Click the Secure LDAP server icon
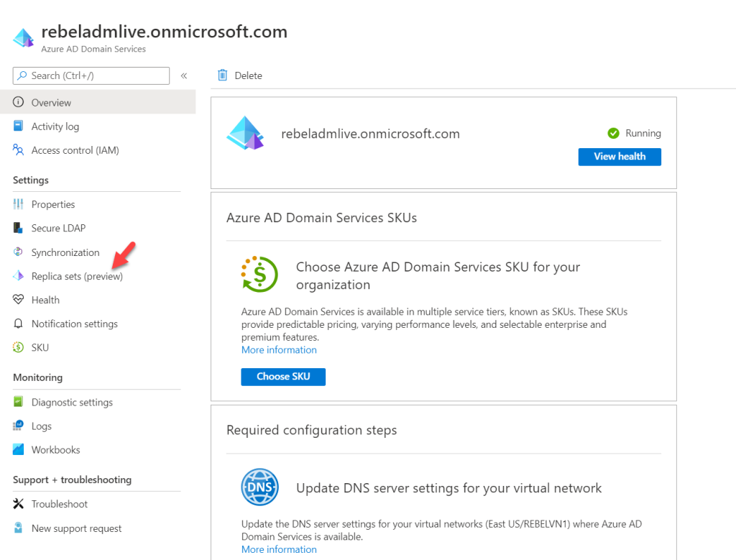 tap(18, 228)
